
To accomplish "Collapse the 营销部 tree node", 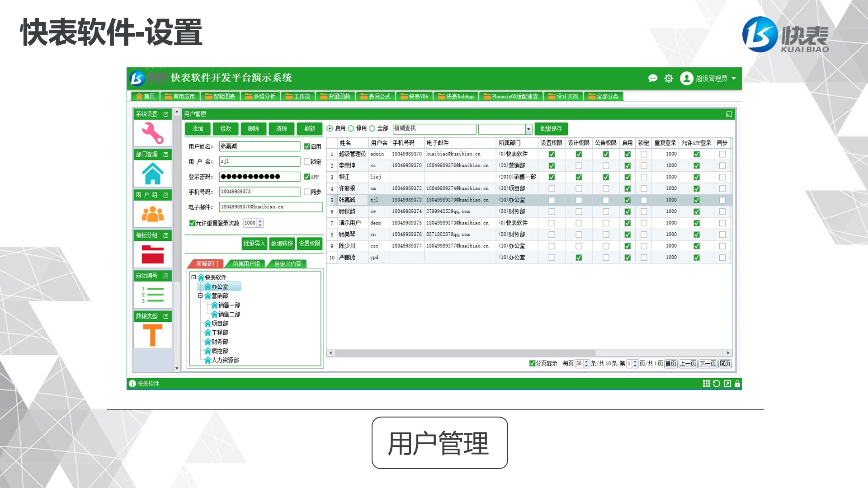I will (x=200, y=296).
